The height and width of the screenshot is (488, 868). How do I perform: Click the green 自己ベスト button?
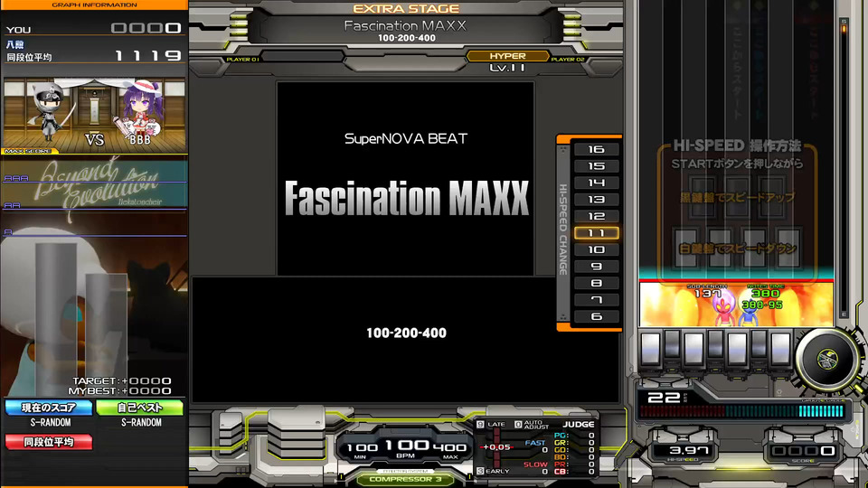tap(139, 408)
